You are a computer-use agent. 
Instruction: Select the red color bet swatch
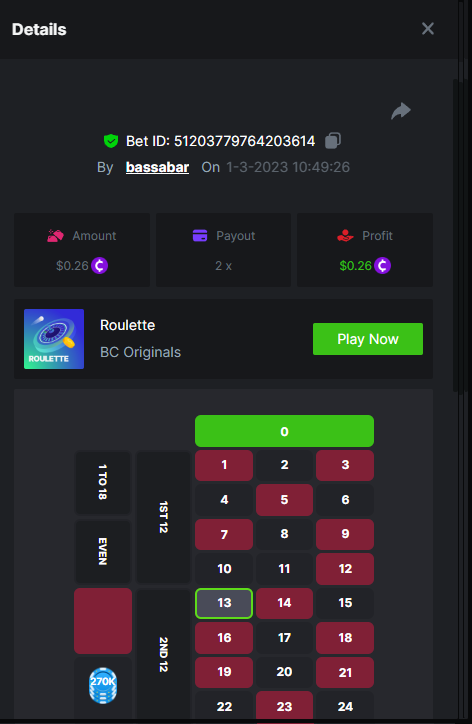coord(103,621)
